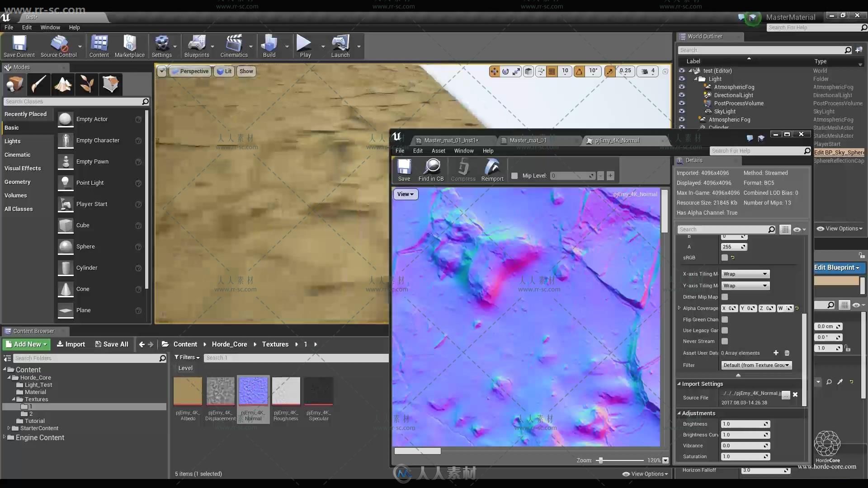Click the Reimport texture button
Viewport: 868px width, 488px height.
[492, 170]
